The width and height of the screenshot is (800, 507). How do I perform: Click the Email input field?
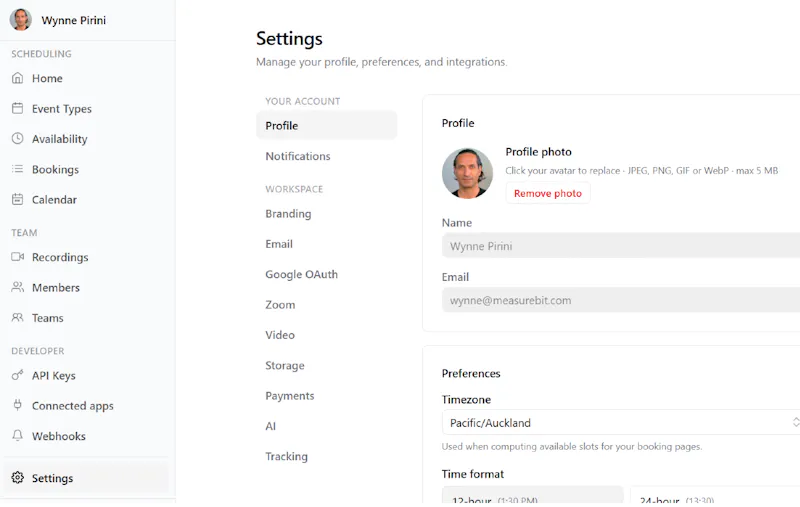[x=621, y=300]
